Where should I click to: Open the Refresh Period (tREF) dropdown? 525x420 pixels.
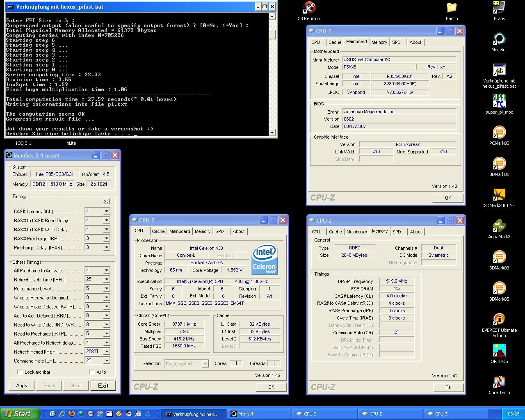click(107, 352)
